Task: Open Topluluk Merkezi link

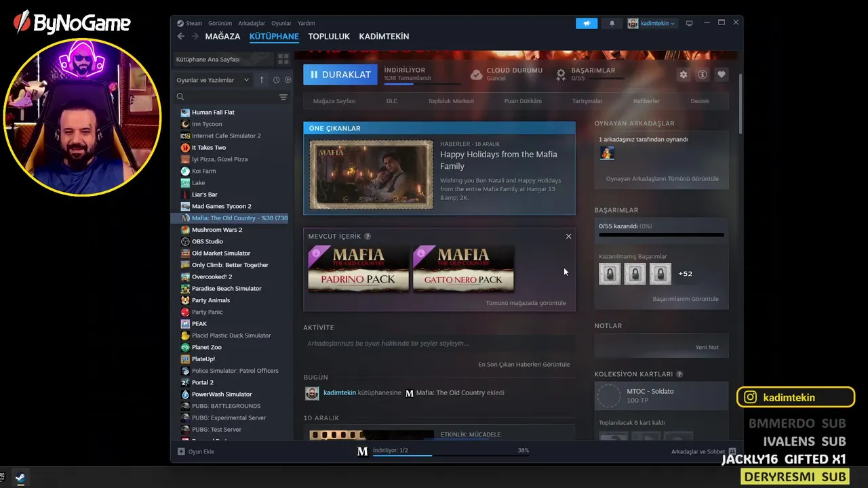Action: click(x=451, y=101)
